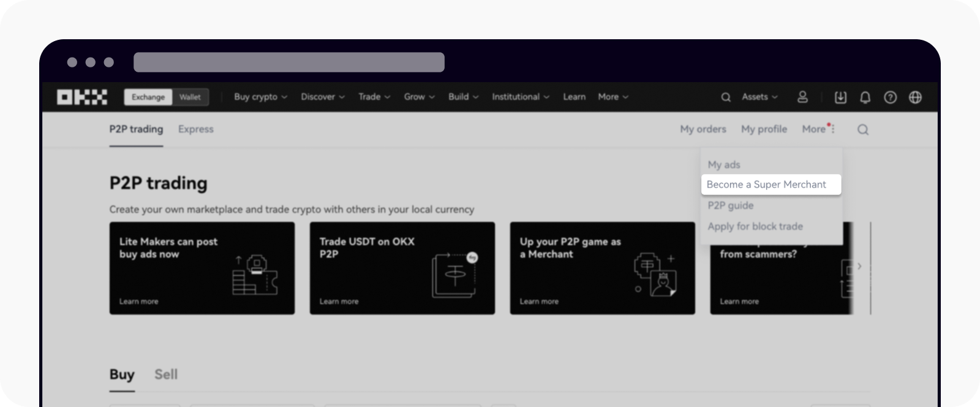Screen dimensions: 980x407
Task: Open the help question mark icon
Action: 890,97
